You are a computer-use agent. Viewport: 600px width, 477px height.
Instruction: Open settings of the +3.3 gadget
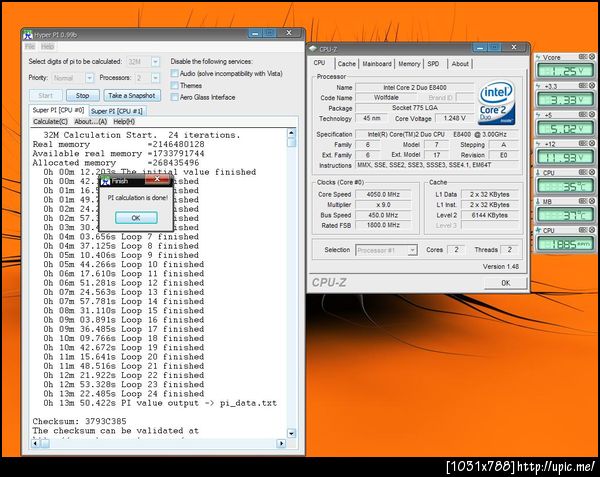(x=583, y=85)
